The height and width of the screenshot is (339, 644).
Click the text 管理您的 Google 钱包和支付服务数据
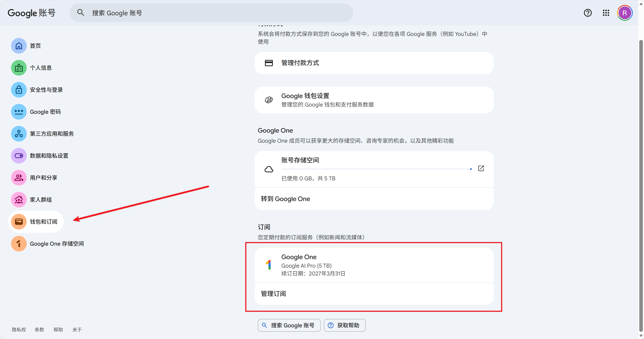point(327,105)
